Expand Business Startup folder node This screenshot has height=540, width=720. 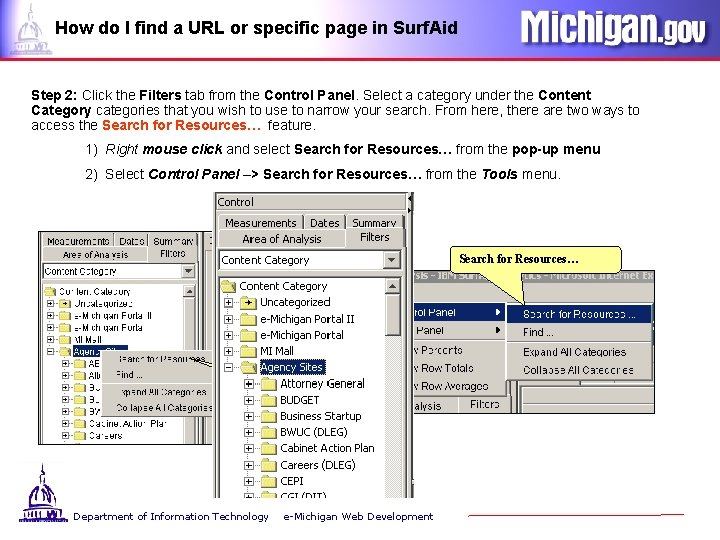pos(248,416)
